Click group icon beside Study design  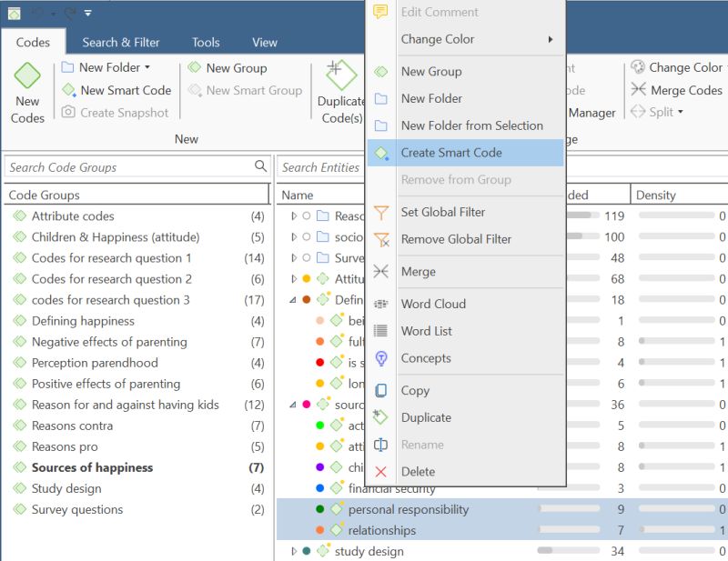pyautogui.click(x=19, y=488)
